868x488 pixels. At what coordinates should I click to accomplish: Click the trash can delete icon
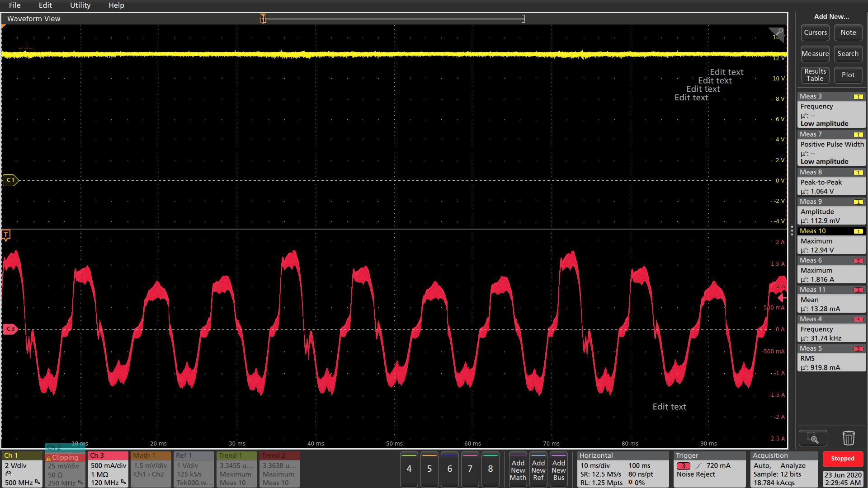click(849, 438)
